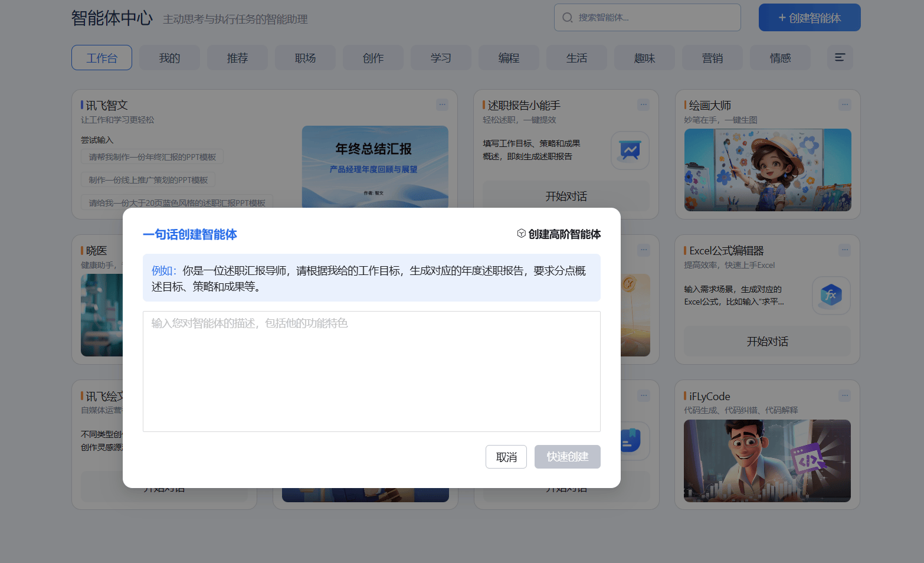This screenshot has width=924, height=563.
Task: Click the search magnifier icon
Action: (568, 18)
